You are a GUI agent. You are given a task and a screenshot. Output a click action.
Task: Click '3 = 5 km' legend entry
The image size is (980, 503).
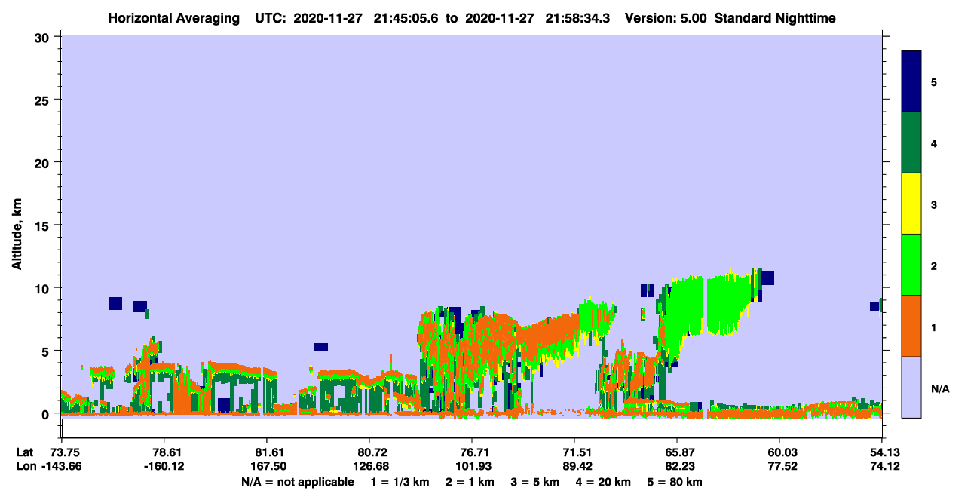pos(537,482)
